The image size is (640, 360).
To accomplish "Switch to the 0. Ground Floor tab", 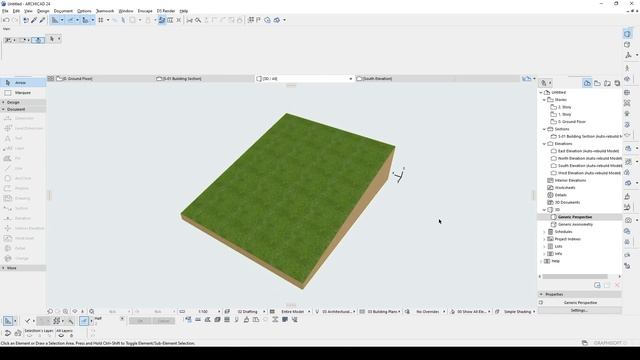I will tap(104, 78).
